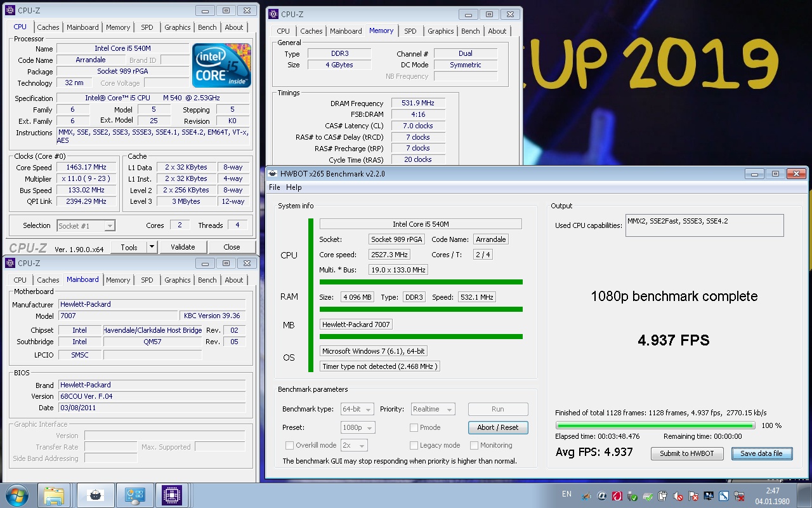Open the Benchmark type 64-bit dropdown
Screen dimensions: 812x508
tap(357, 410)
